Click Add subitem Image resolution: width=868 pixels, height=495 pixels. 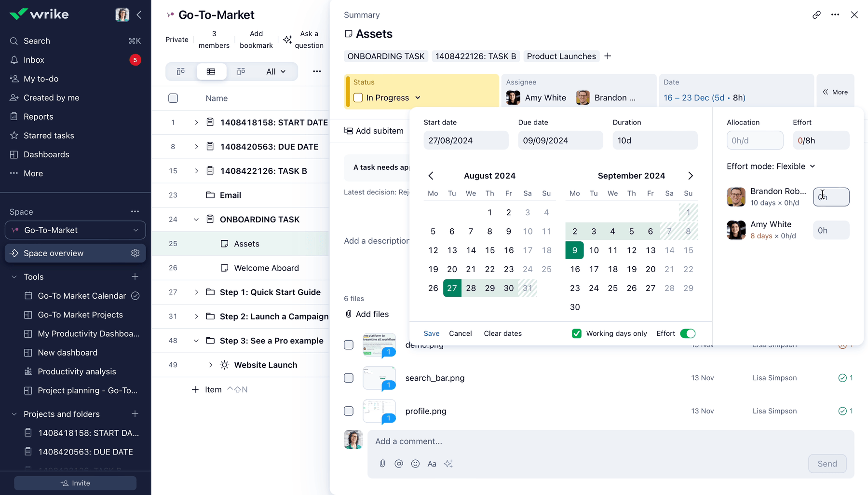tap(374, 131)
